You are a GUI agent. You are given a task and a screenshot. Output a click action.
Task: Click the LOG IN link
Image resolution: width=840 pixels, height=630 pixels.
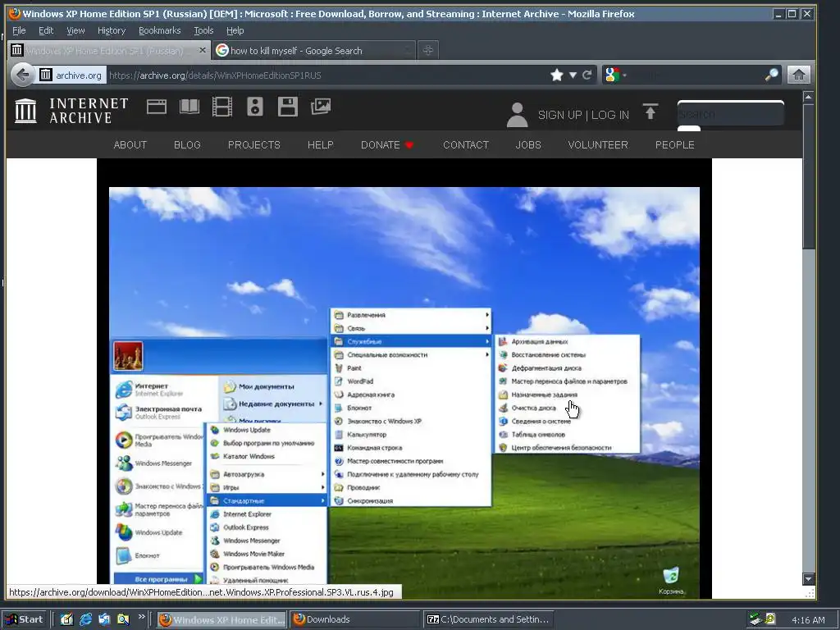[610, 115]
